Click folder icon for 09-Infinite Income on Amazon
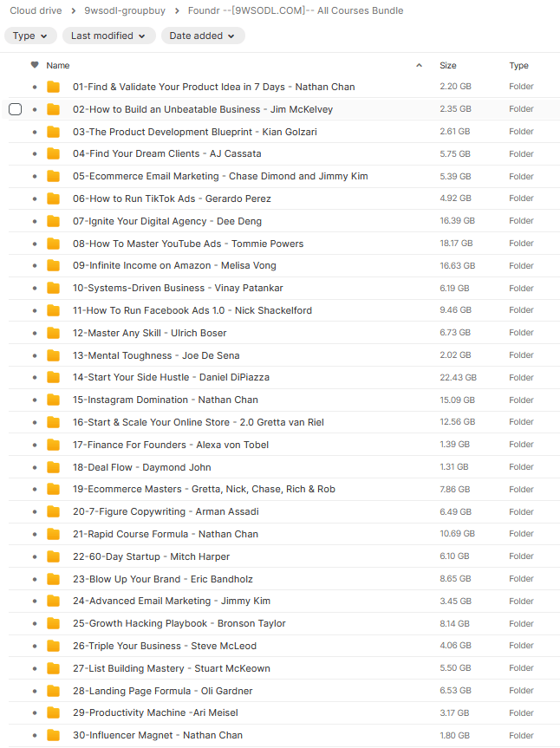The image size is (560, 748). tap(54, 265)
